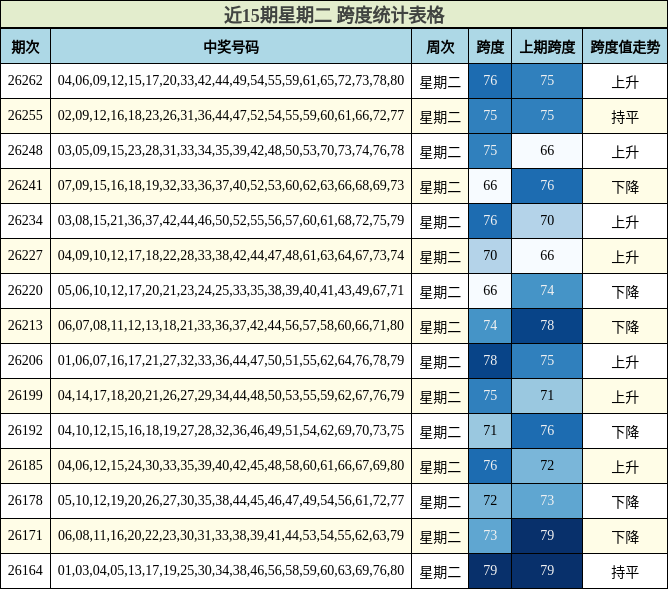Click the winning numbers of issue 26199

click(231, 395)
